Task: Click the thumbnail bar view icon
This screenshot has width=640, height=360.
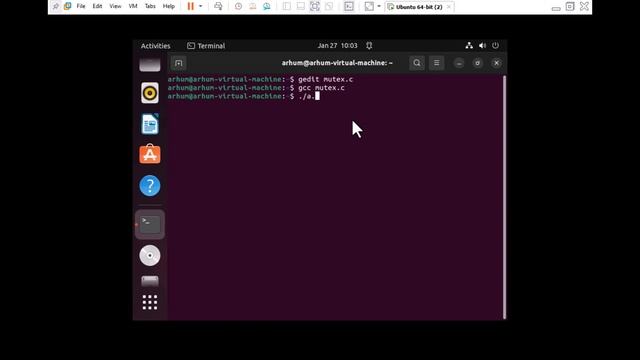Action: [301, 6]
